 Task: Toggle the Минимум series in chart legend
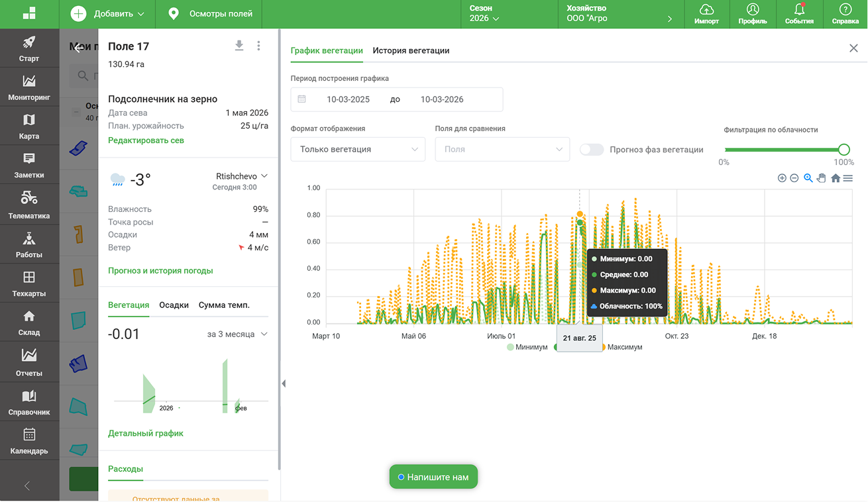click(x=527, y=347)
